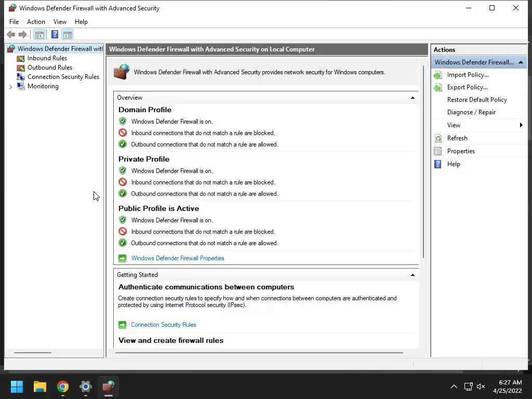Click the firewall taskbar icon
The image size is (532, 399).
pos(109,387)
